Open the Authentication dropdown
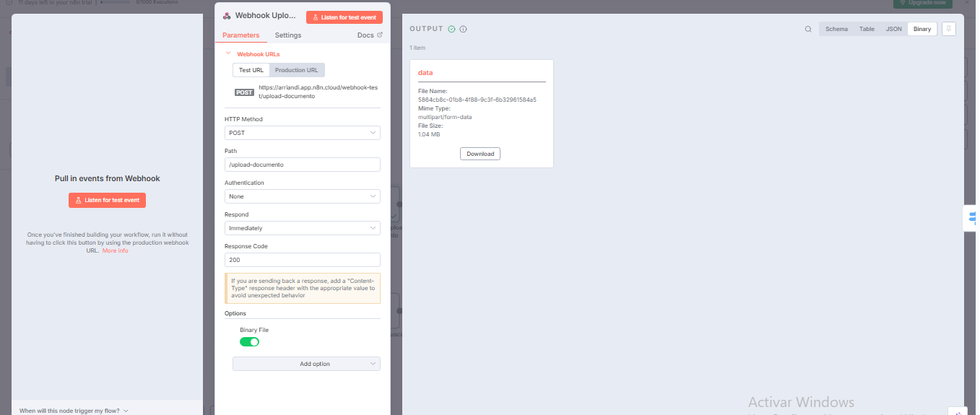This screenshot has height=415, width=980. tap(303, 196)
